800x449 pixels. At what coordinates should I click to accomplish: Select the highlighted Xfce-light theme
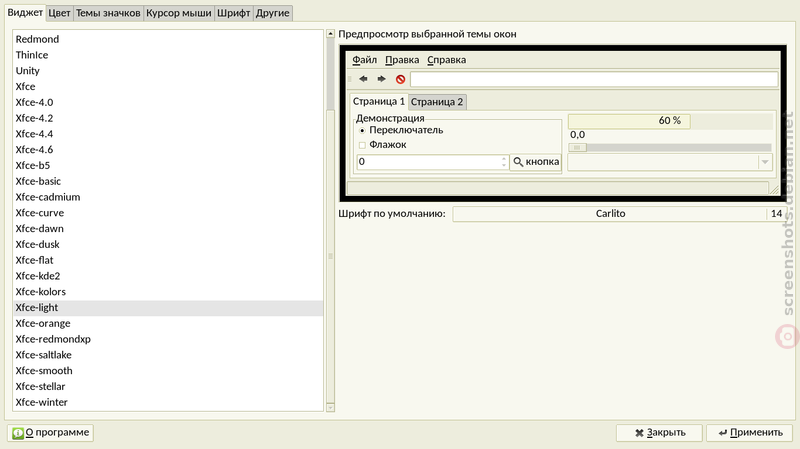(168, 308)
